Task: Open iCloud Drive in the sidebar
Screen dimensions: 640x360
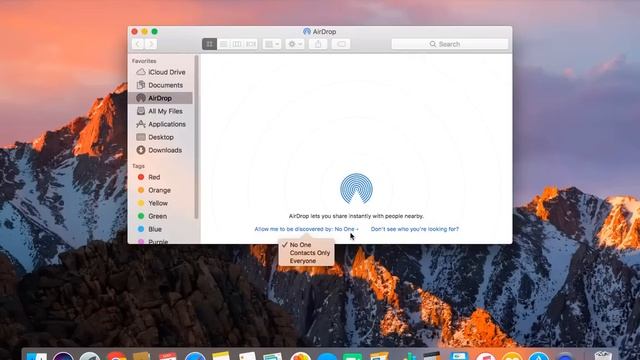Action: [161, 72]
